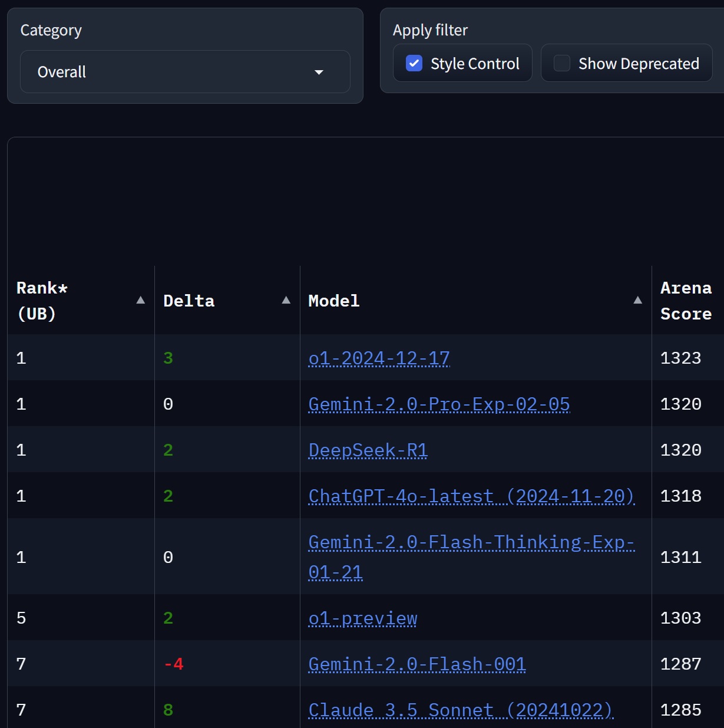Select Arena Score 1287 cell
Screen dimensions: 724x728
680,664
